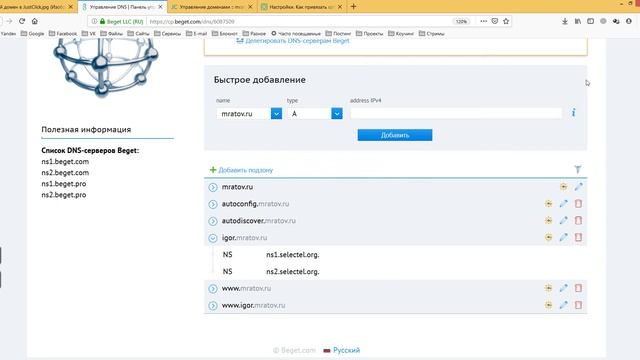Click ns1.beget.com in the DNS server list
The image size is (640, 360).
(65, 162)
